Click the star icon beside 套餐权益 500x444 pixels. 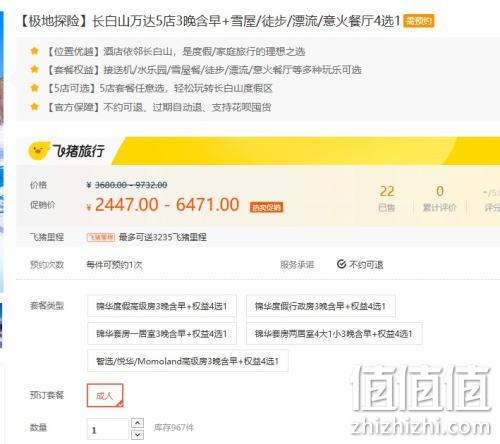point(34,69)
